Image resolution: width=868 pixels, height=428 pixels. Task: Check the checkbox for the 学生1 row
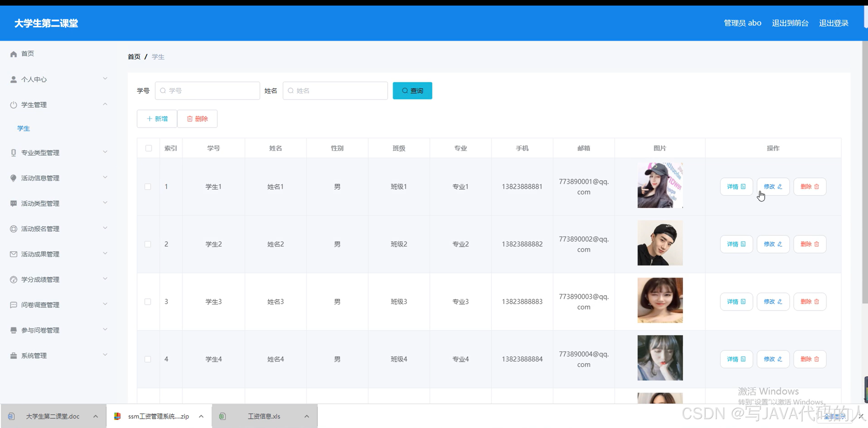tap(147, 187)
